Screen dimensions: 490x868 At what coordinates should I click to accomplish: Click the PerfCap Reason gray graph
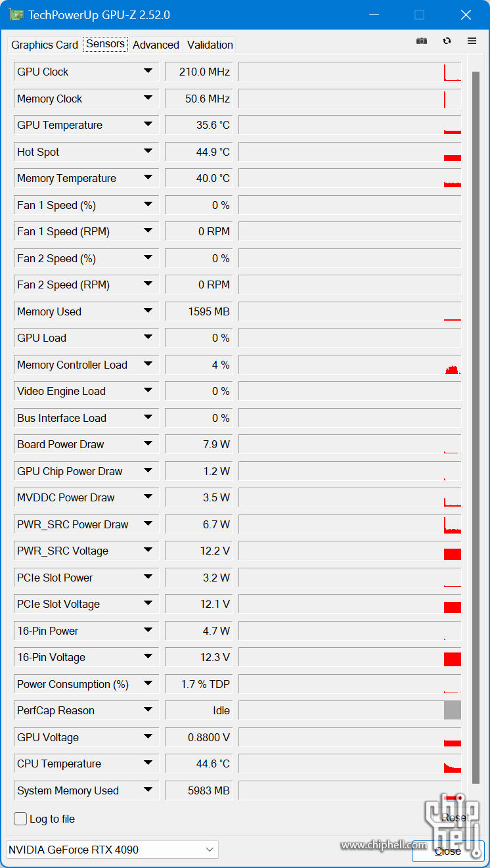tap(350, 710)
